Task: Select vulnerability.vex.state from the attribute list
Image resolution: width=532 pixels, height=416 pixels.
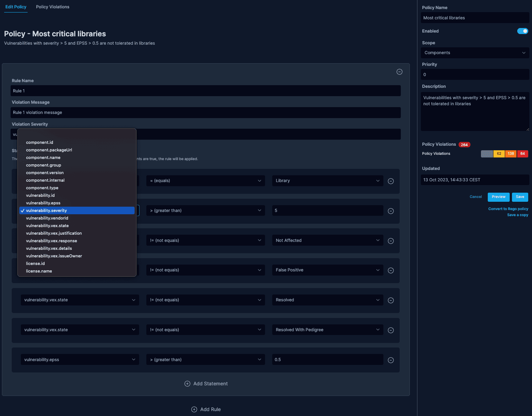Action: tap(47, 225)
